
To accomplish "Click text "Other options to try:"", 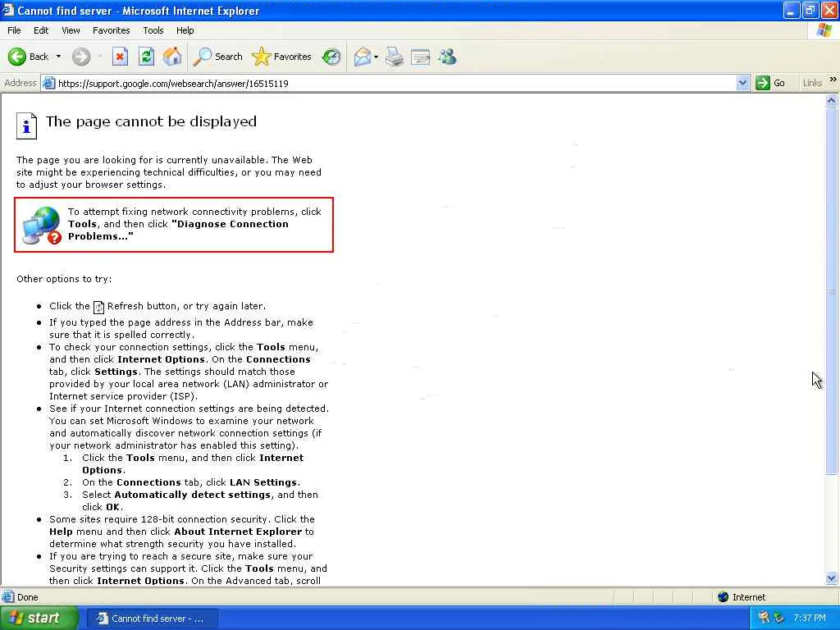I will 64,279.
